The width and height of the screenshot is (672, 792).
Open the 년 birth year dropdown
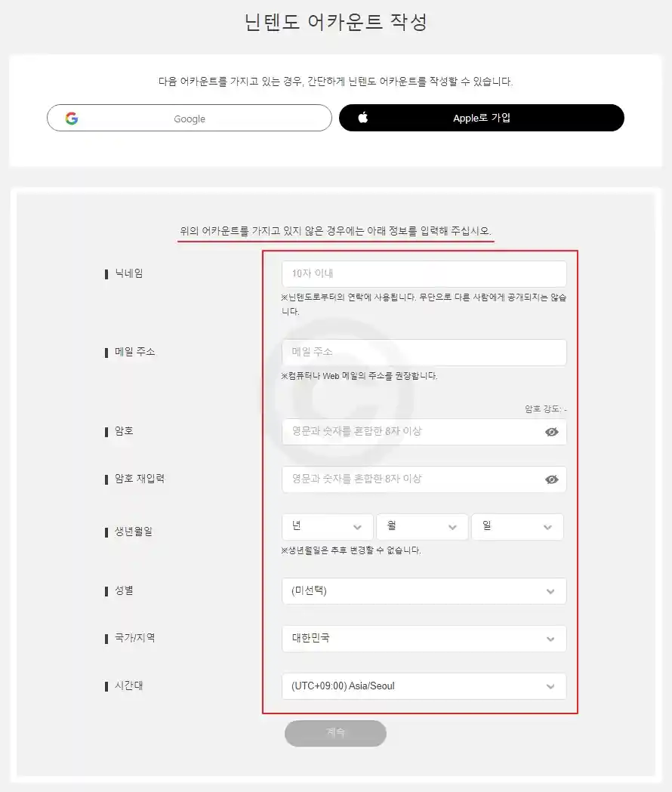tap(328, 527)
